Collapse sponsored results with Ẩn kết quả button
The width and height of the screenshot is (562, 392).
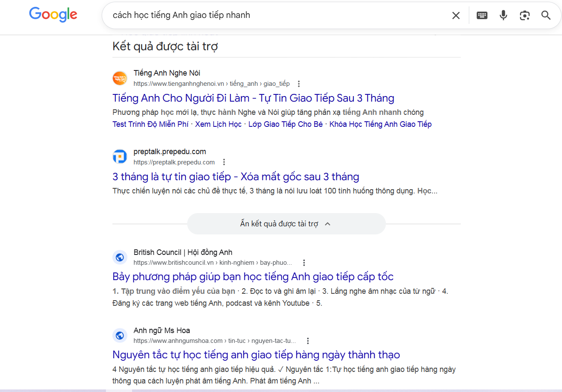click(286, 224)
